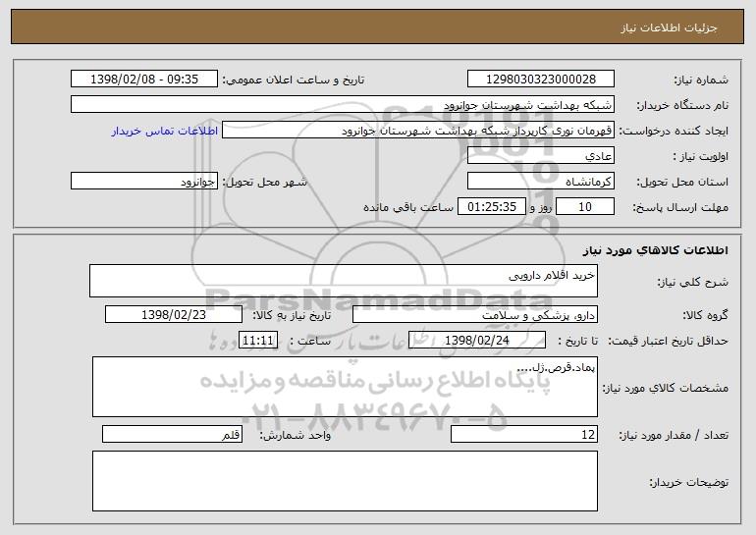This screenshot has width=756, height=535.
Task: Click the label شماره نیاز
Action: [x=701, y=80]
